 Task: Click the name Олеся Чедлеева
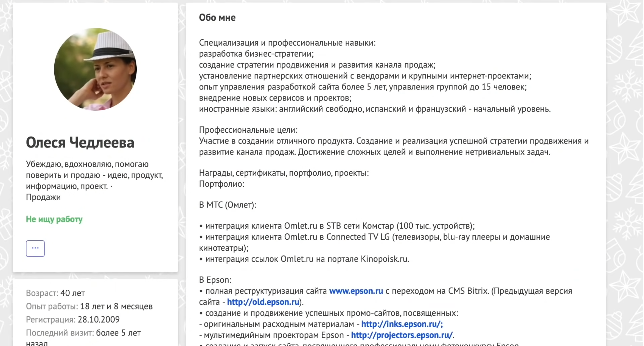coord(80,143)
